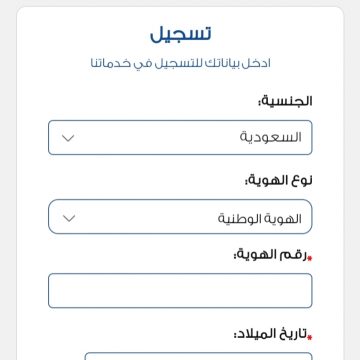The width and height of the screenshot is (360, 360).
Task: Click the red asterisk beside رقم الهوية
Action: [x=309, y=258]
